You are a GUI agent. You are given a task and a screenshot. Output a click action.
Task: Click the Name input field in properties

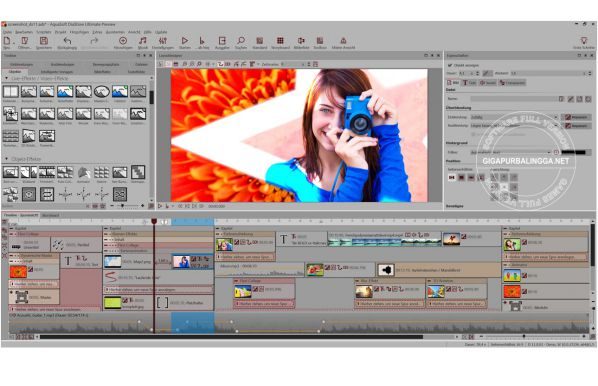click(x=513, y=99)
